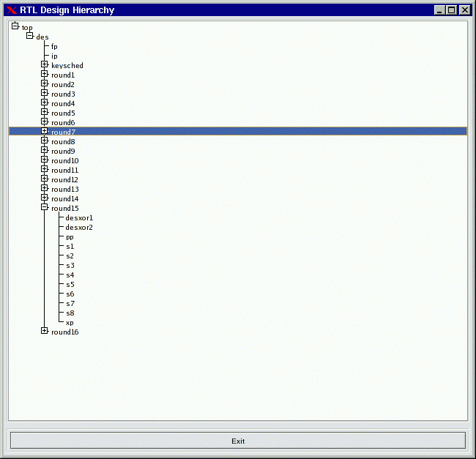Select the s4 module
The width and height of the screenshot is (476, 459).
(x=70, y=275)
